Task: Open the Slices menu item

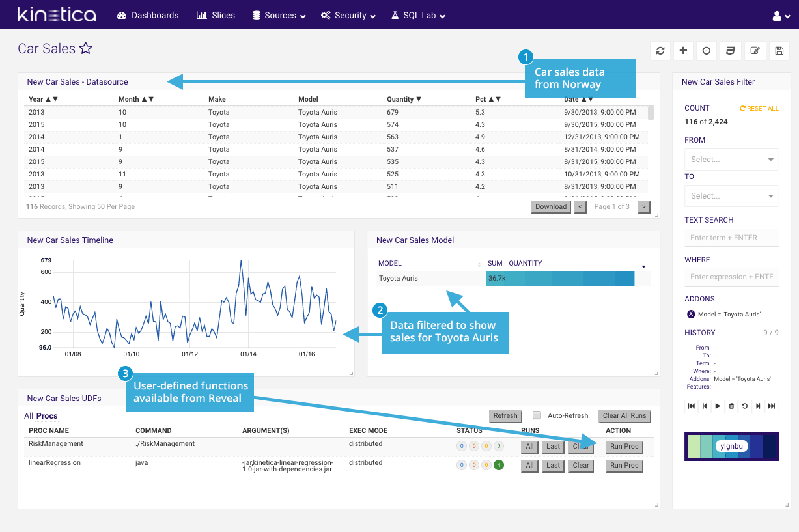Action: point(216,15)
